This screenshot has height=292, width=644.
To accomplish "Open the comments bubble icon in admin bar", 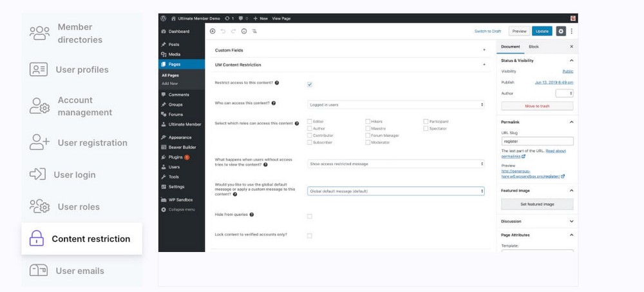I will [x=241, y=19].
